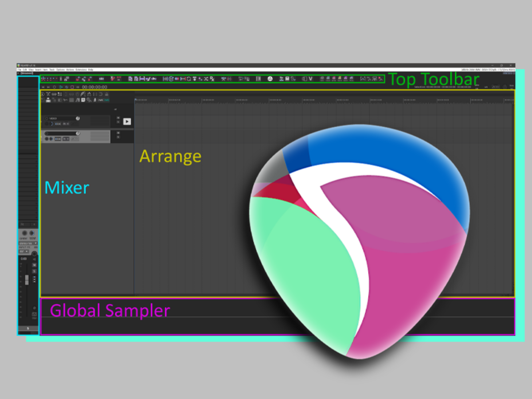The image size is (532, 399).
Task: Click the white play-arrow button on VIDEO track
Action: click(127, 121)
